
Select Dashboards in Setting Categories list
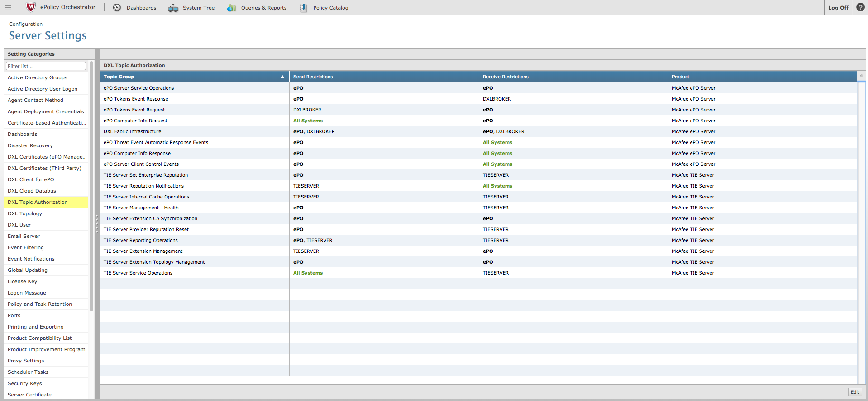tap(46, 134)
